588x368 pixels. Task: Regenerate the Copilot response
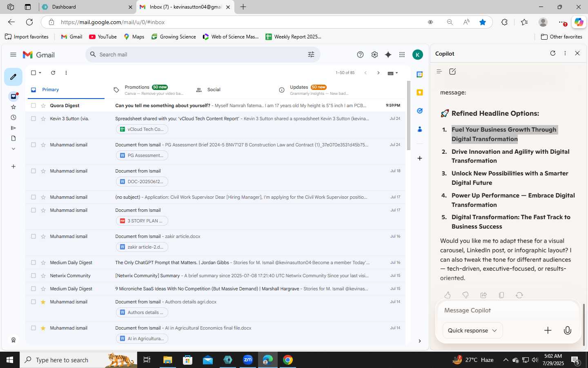click(519, 295)
